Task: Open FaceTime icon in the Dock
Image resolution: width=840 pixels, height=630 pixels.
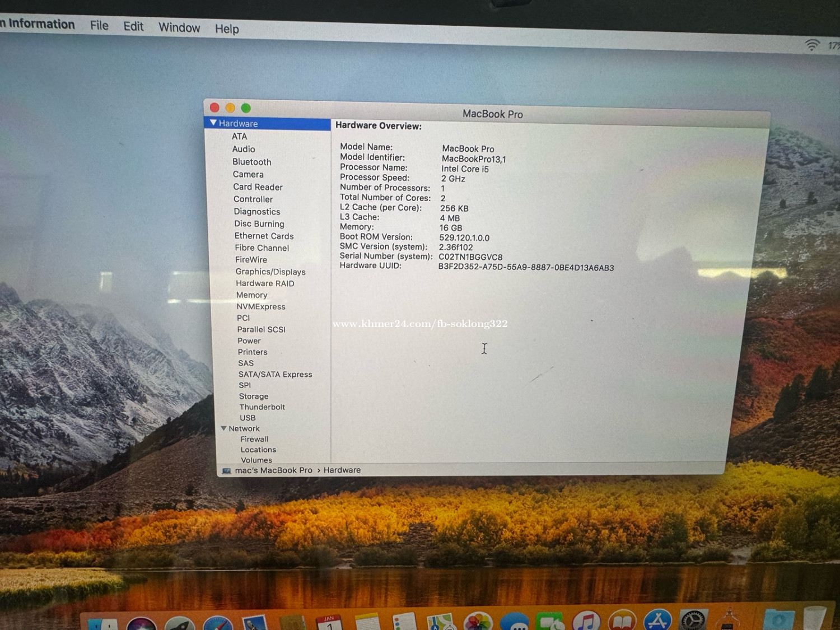Action: click(551, 620)
